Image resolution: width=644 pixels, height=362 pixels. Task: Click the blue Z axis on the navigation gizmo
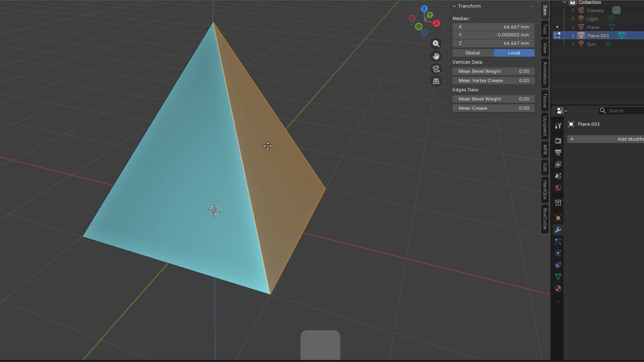pyautogui.click(x=424, y=9)
